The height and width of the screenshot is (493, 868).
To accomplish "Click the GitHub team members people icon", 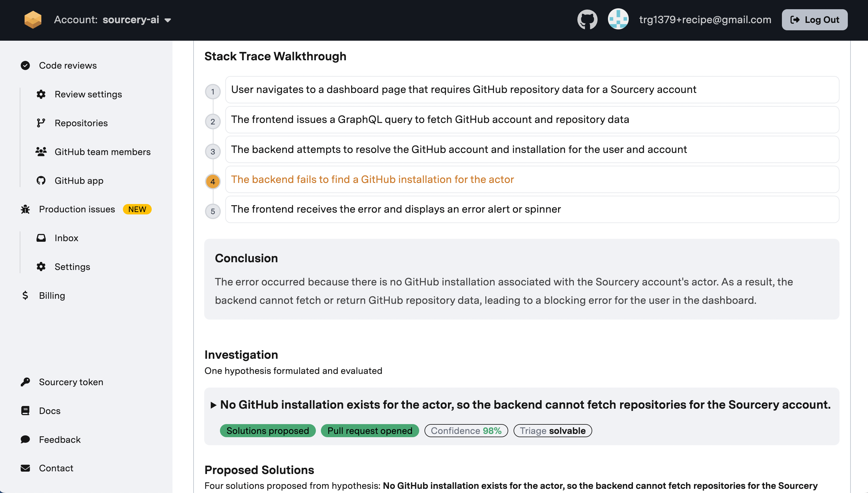I will (x=41, y=152).
